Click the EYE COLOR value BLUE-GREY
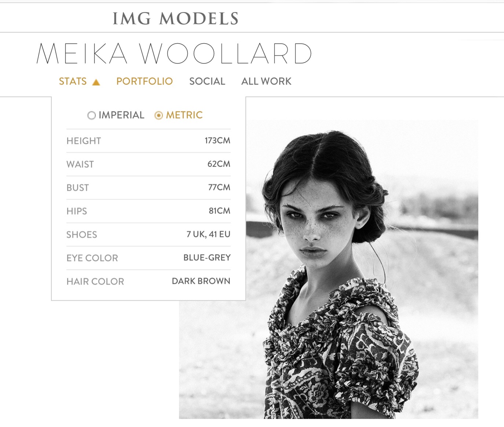 pos(207,258)
